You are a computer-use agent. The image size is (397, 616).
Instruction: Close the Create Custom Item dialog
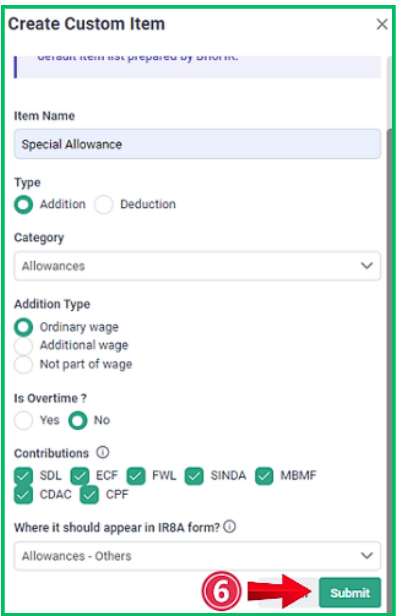tap(382, 24)
